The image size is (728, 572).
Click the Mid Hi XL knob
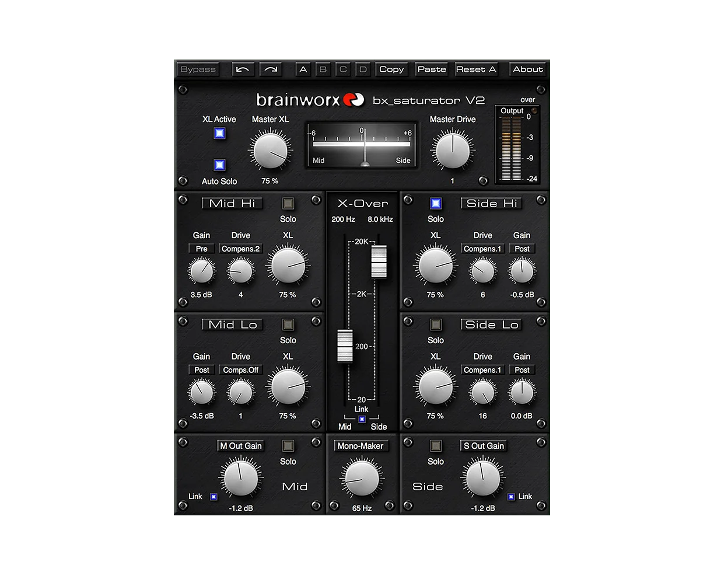click(288, 266)
